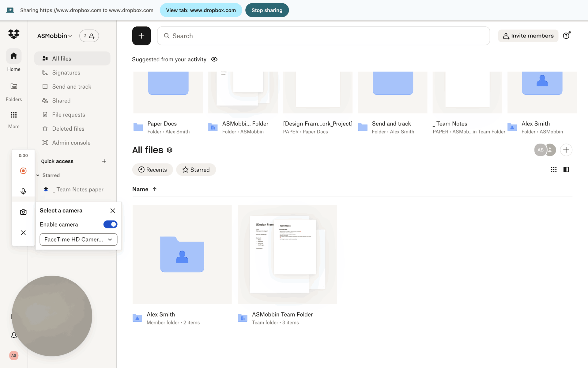Click the Alex Smith folder name link

click(x=161, y=314)
